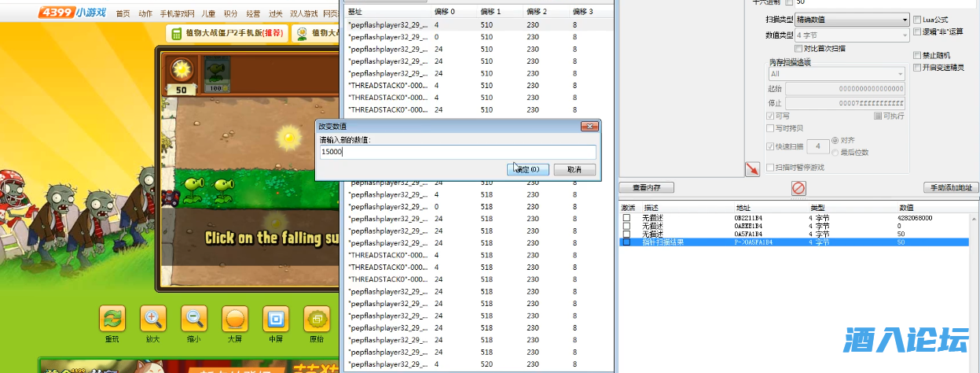Tick the activate checkbox for address 0B2211B4
980x373 pixels.
click(x=626, y=217)
